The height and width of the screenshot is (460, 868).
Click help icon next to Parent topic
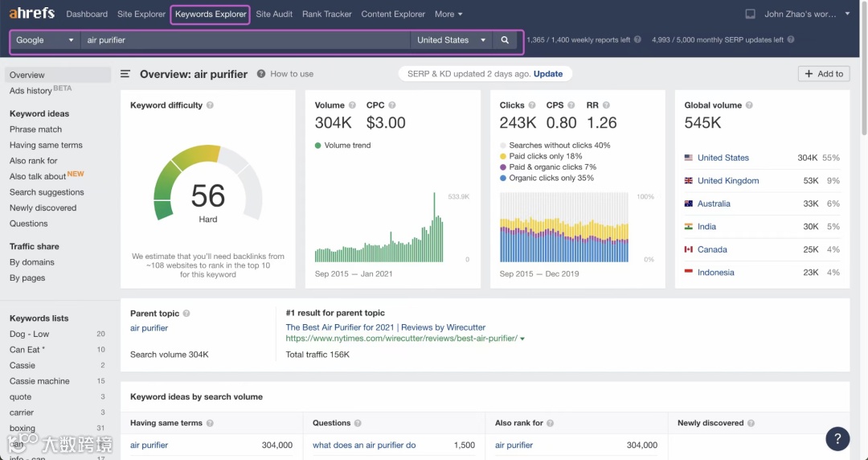186,314
